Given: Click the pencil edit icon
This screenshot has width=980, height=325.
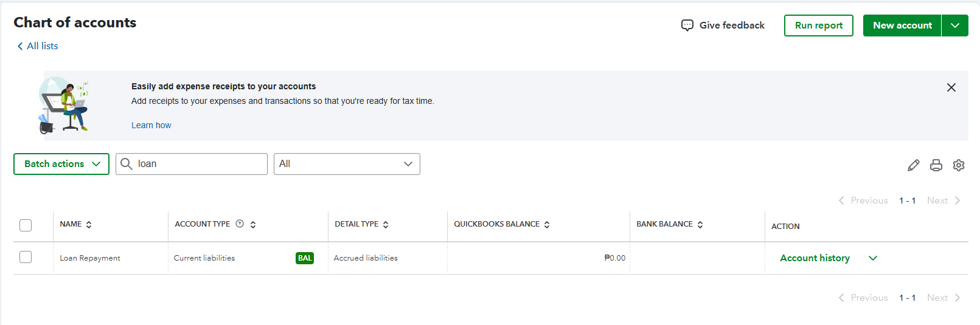Looking at the screenshot, I should pos(913,165).
